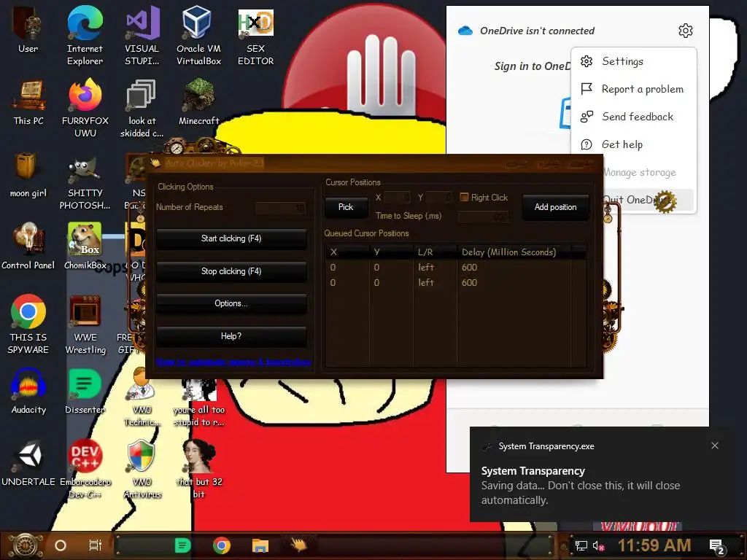Image resolution: width=747 pixels, height=560 pixels.
Task: Click the X coordinate input field
Action: pyautogui.click(x=398, y=197)
